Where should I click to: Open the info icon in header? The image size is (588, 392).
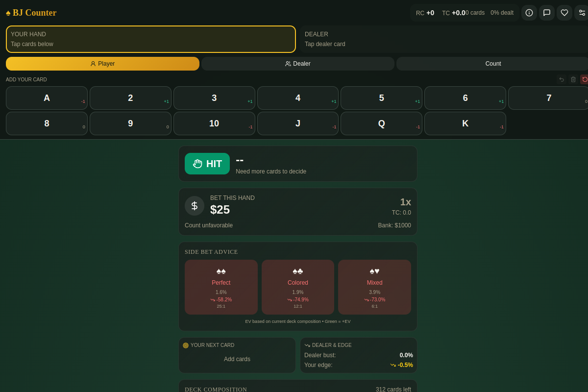click(529, 13)
